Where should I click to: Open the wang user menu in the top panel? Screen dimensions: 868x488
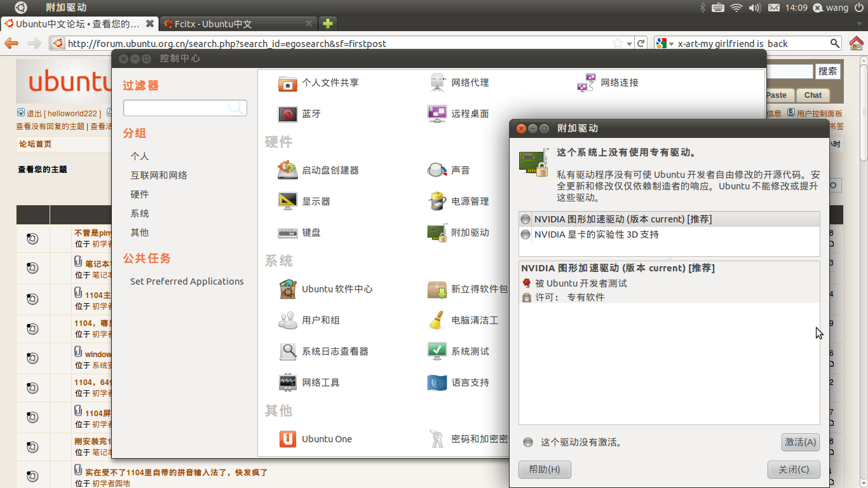point(831,8)
